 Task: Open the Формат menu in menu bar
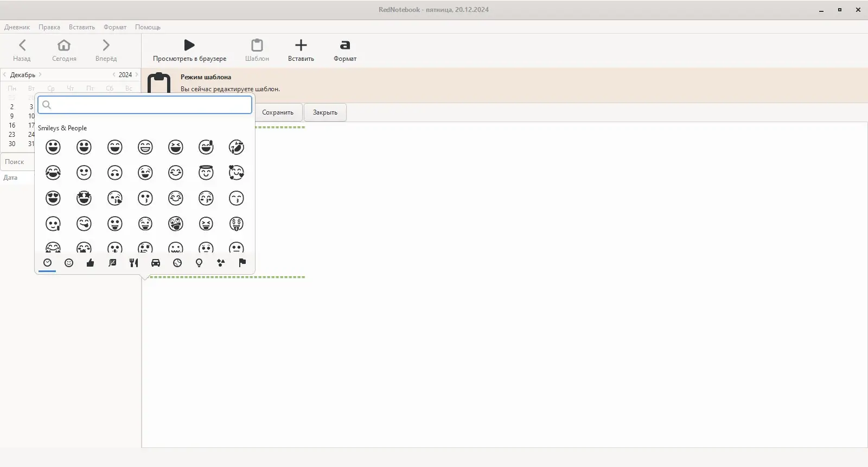pos(115,27)
